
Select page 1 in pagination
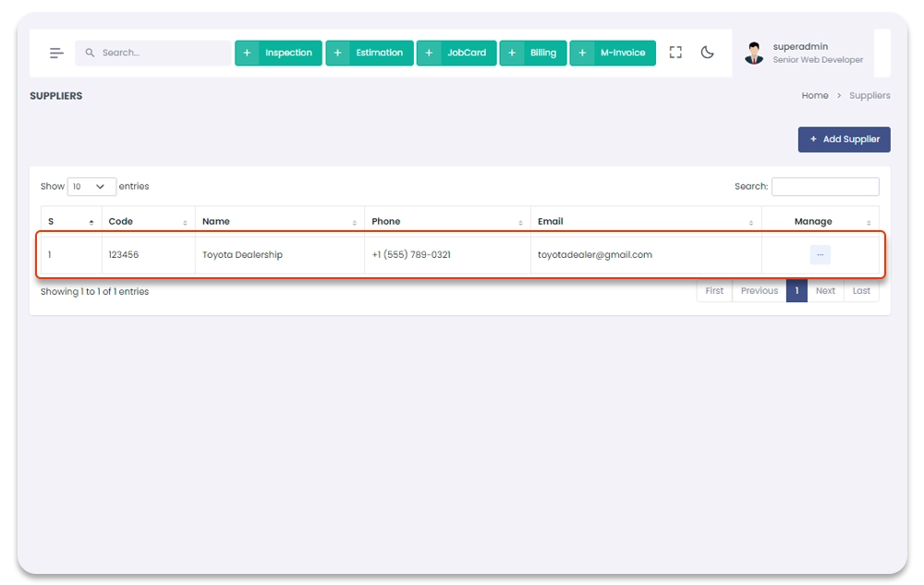796,291
